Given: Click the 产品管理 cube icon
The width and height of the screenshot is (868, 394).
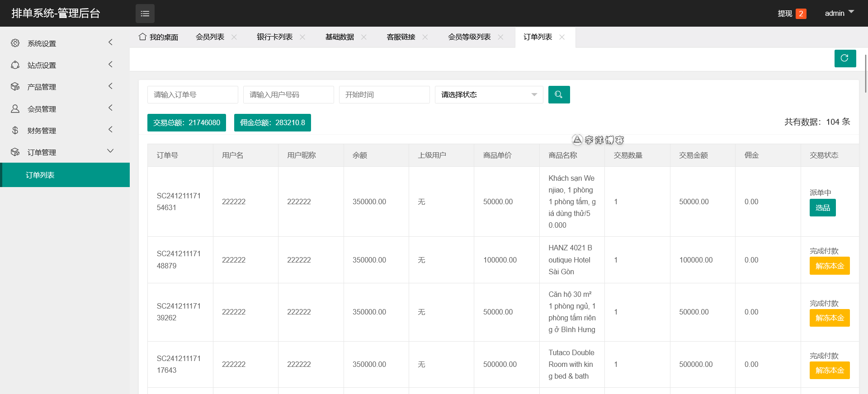Looking at the screenshot, I should [15, 87].
